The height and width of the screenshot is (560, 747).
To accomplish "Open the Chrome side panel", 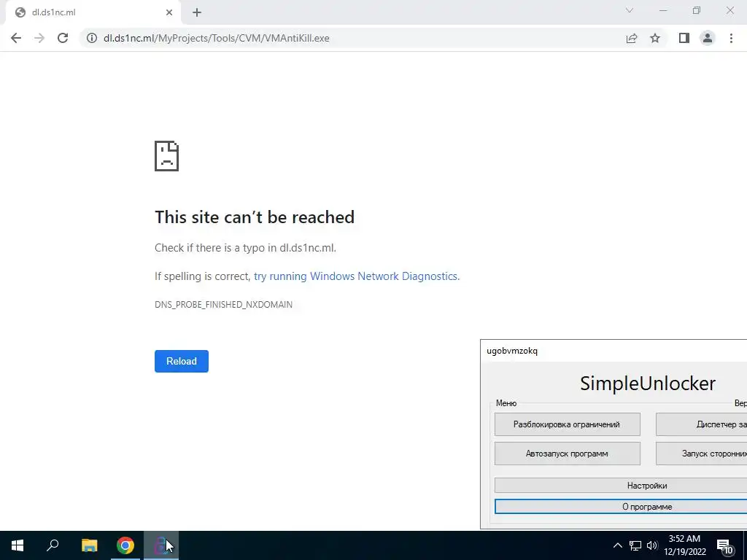I will click(684, 38).
